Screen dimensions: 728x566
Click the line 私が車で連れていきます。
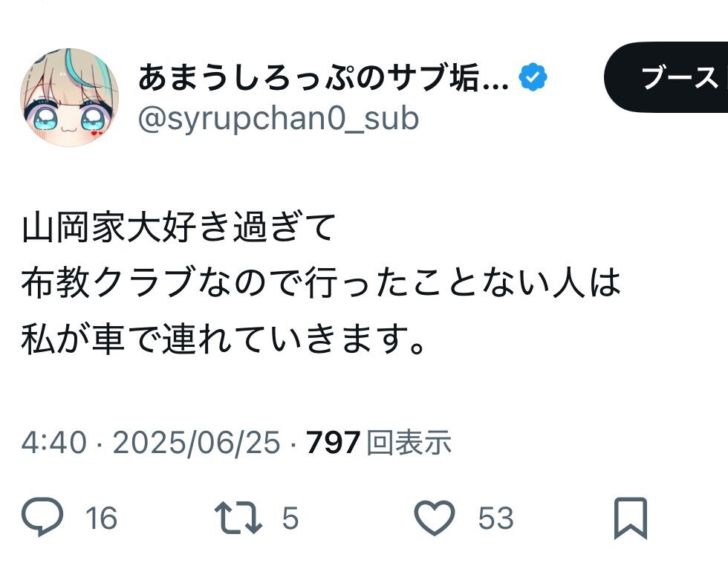[223, 339]
